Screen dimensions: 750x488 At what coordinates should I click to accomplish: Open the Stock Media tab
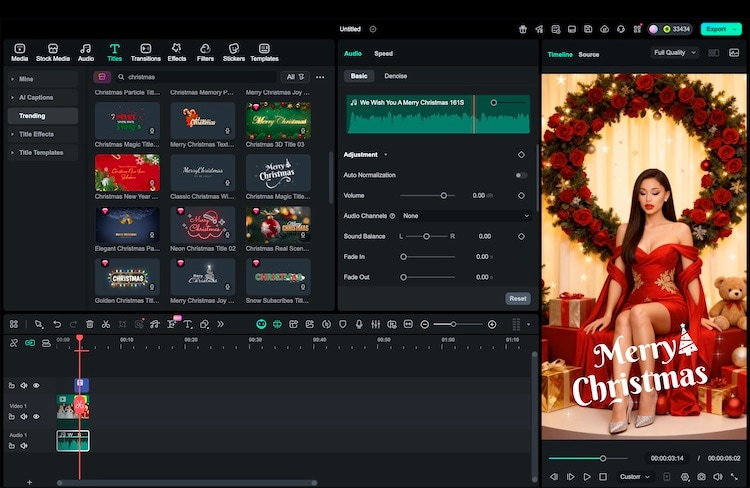click(53, 53)
